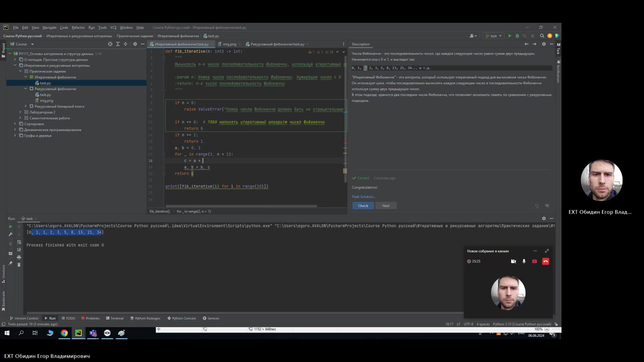644x362 pixels.
Task: Open PyCharm from Windows taskbar
Action: tap(78, 333)
